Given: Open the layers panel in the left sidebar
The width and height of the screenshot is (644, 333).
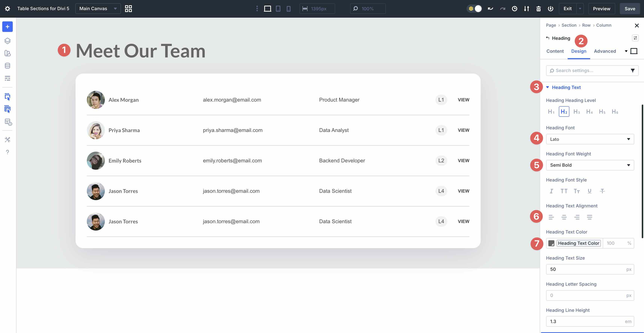Looking at the screenshot, I should pos(8,41).
